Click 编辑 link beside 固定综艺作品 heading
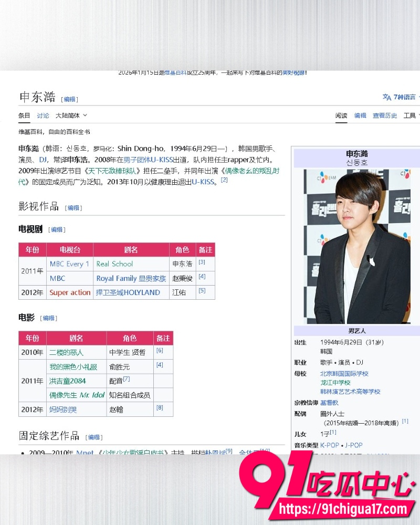420x525 pixels. click(94, 437)
